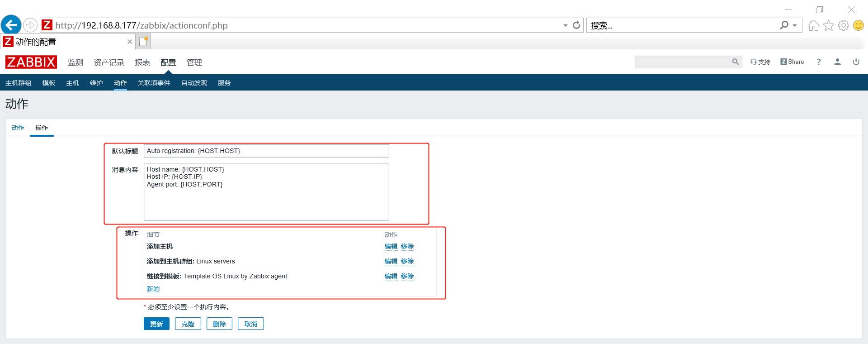The height and width of the screenshot is (344, 868).
Task: Refresh the page with the reload icon
Action: pyautogui.click(x=576, y=25)
